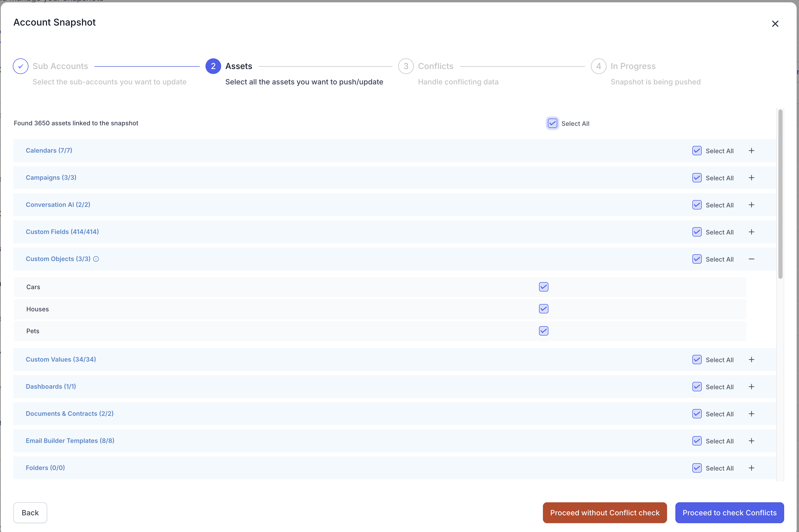Image resolution: width=799 pixels, height=532 pixels.
Task: Click the step 3 Conflicts circle
Action: [x=406, y=66]
